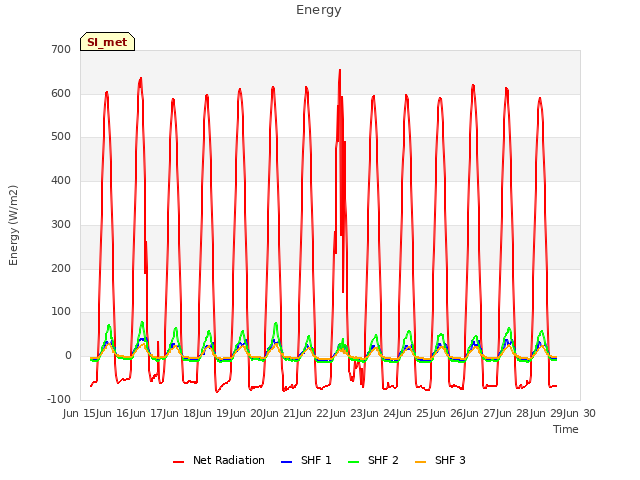Click the Jun 19 x-axis label
Image resolution: width=640 pixels, height=480 pixels.
(213, 413)
